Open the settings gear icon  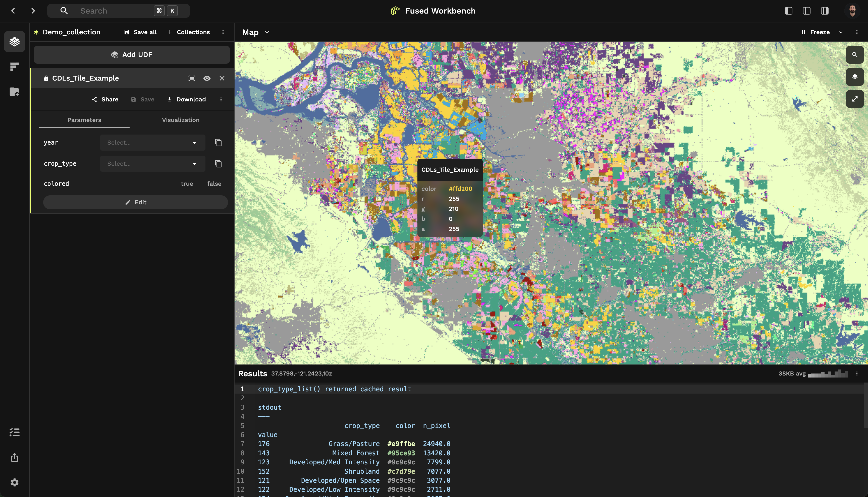point(14,482)
